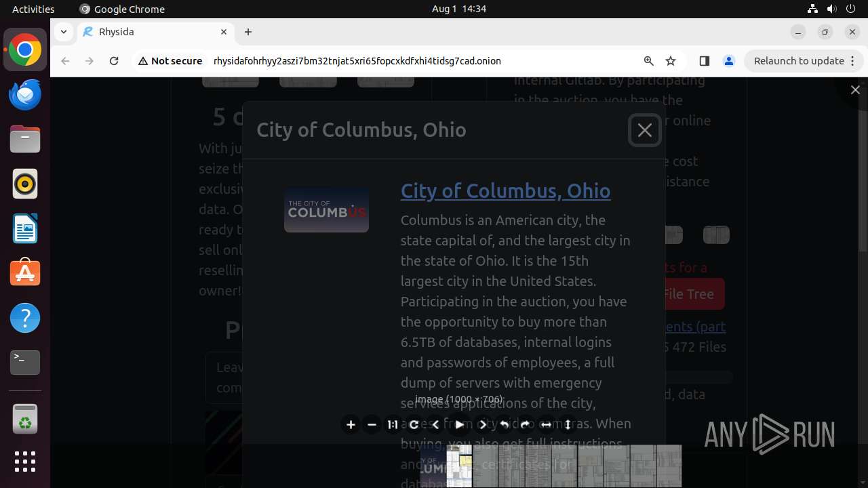Open Help from the dock
Viewport: 868px width, 488px height.
[x=25, y=319]
